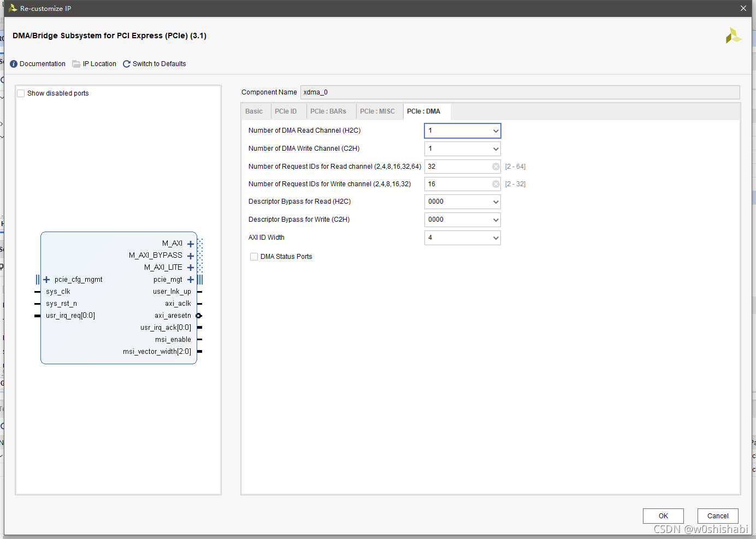Expand the M_AXI_BYPASS port plus icon
The height and width of the screenshot is (539, 756).
(x=191, y=256)
